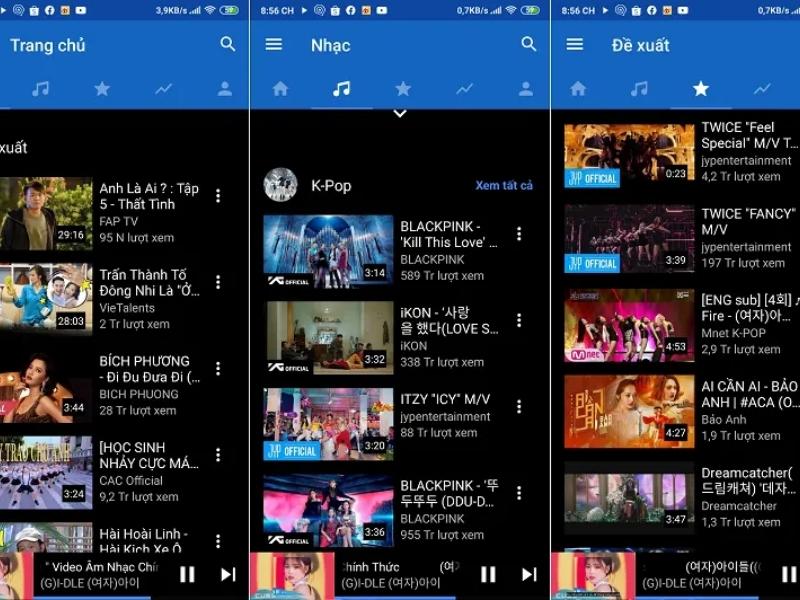Play BLACKPINK Kill This Love thumbnail
The height and width of the screenshot is (600, 800).
(x=328, y=252)
